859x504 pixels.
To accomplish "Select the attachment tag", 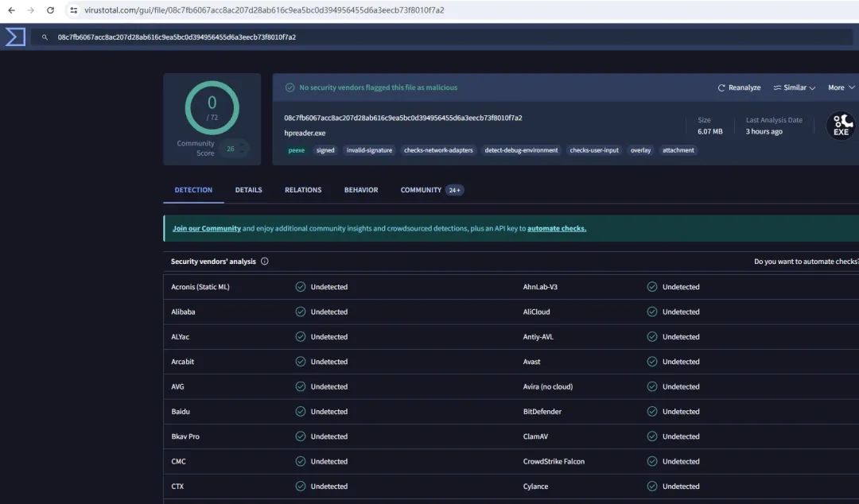I will (678, 150).
